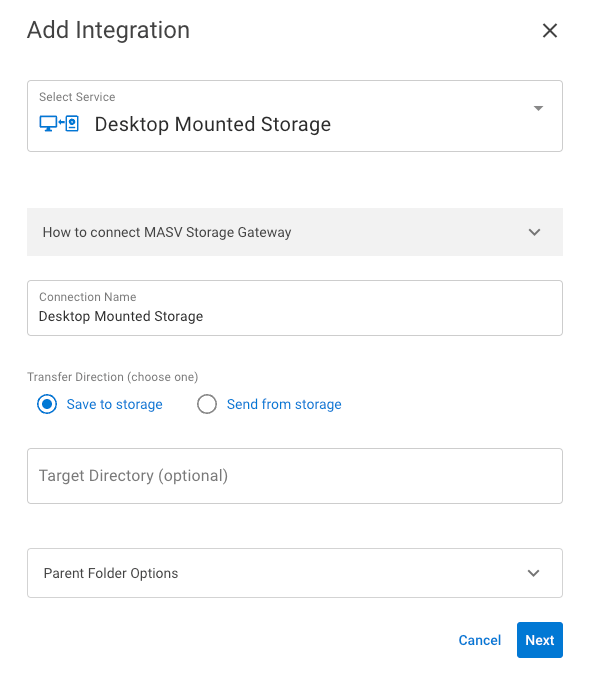The width and height of the screenshot is (591, 679).
Task: Expand How to connect MASV Storage Gateway
Action: coord(295,232)
